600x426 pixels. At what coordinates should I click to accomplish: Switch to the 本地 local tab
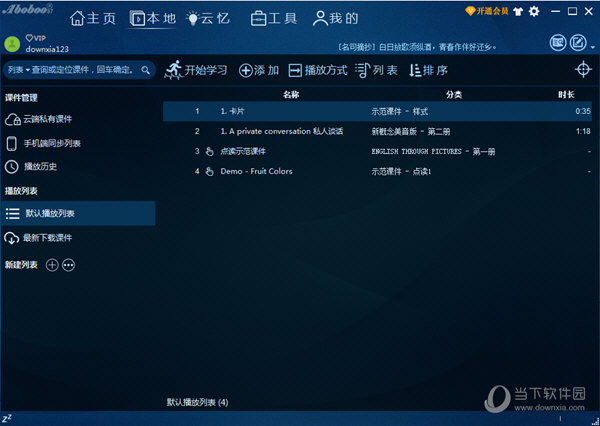(153, 18)
